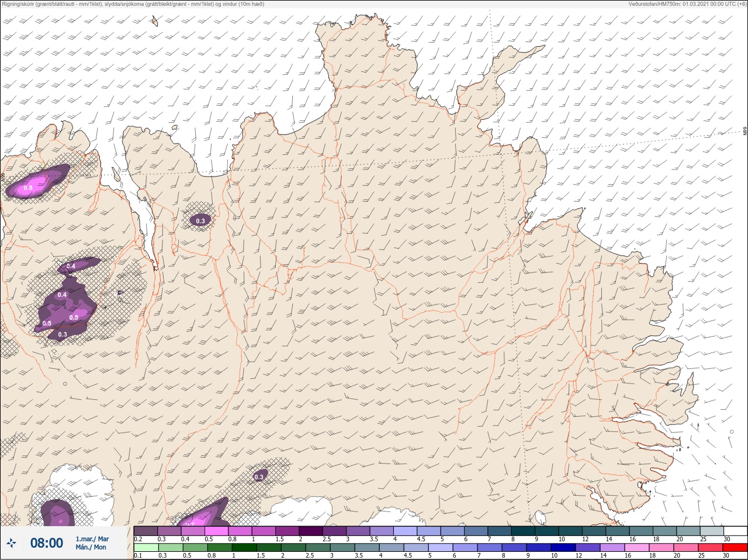The image size is (748, 560).
Task: Click the weekday text 'Mán./ Mon'
Action: 91,547
